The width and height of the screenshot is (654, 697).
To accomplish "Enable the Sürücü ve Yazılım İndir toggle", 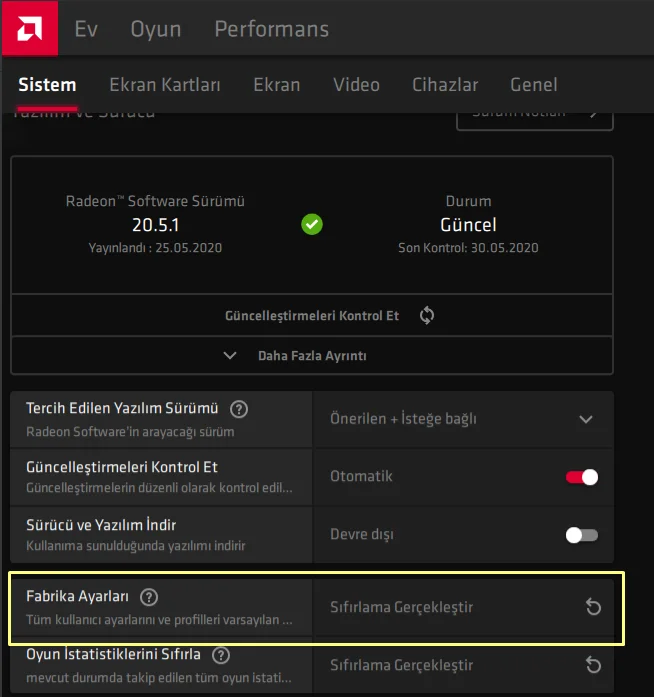I will (582, 535).
